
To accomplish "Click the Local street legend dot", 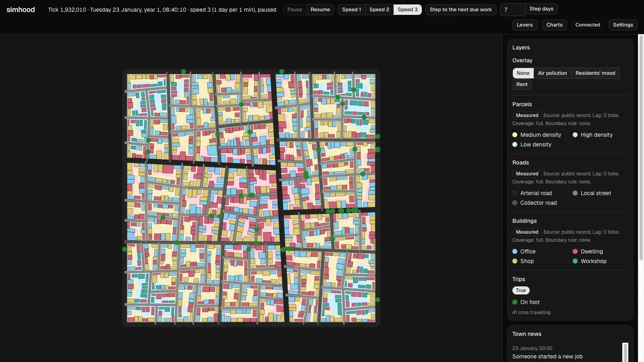I will (x=575, y=193).
